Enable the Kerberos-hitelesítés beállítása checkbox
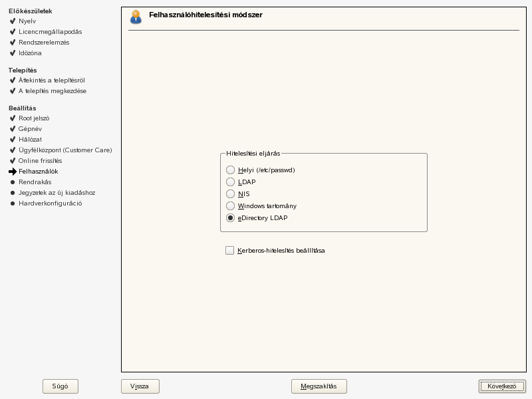 point(230,251)
